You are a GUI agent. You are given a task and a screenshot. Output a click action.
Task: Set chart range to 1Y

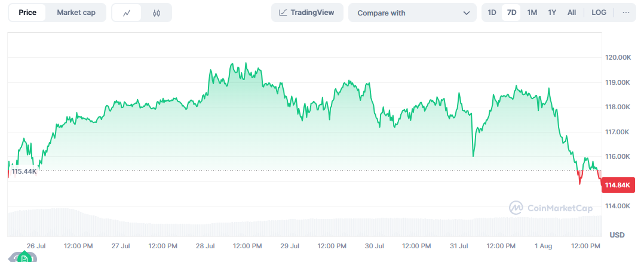tap(552, 13)
